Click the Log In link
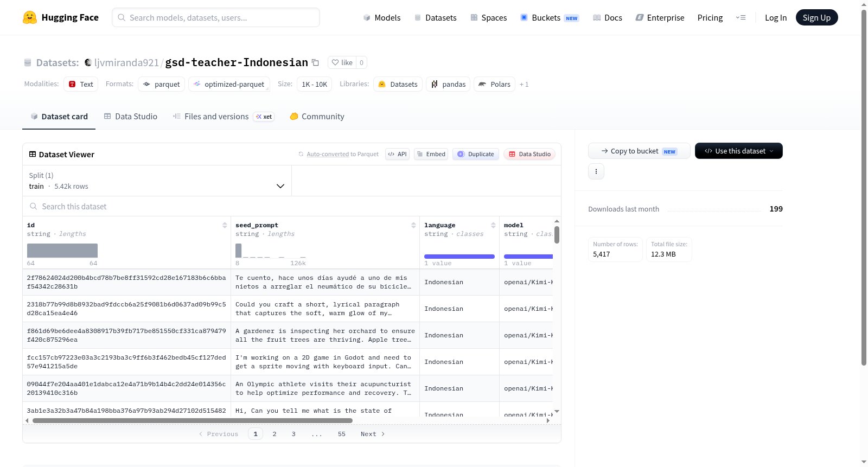The height and width of the screenshot is (467, 868). (776, 17)
